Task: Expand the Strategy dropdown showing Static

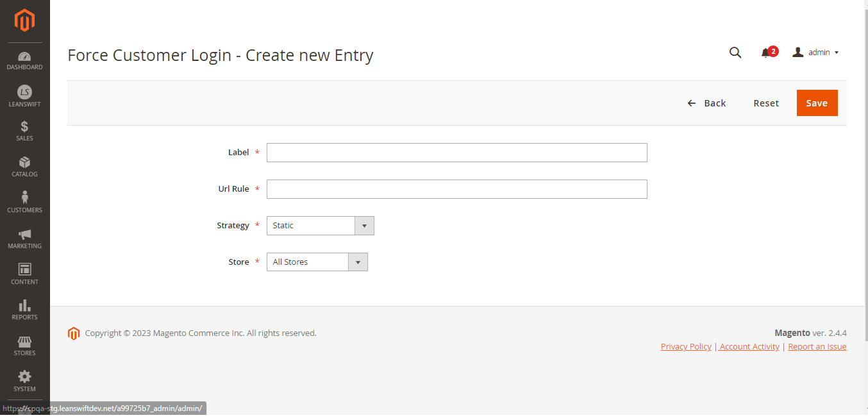Action: coord(364,225)
